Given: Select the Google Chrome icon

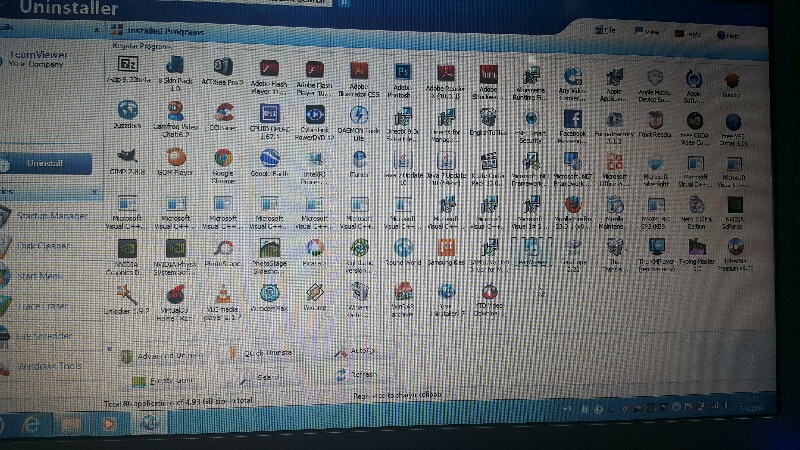Looking at the screenshot, I should click(223, 158).
